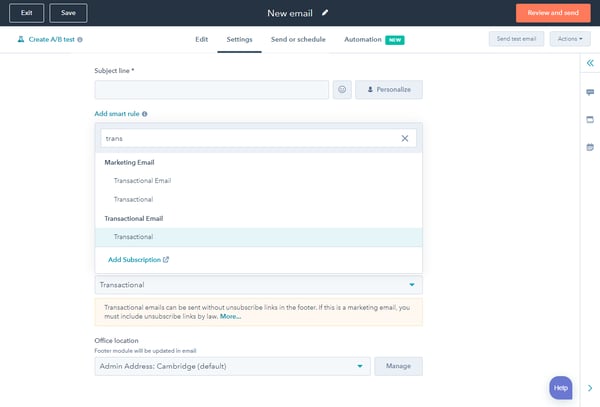The image size is (600, 407).
Task: Click the Save button
Action: 68,13
